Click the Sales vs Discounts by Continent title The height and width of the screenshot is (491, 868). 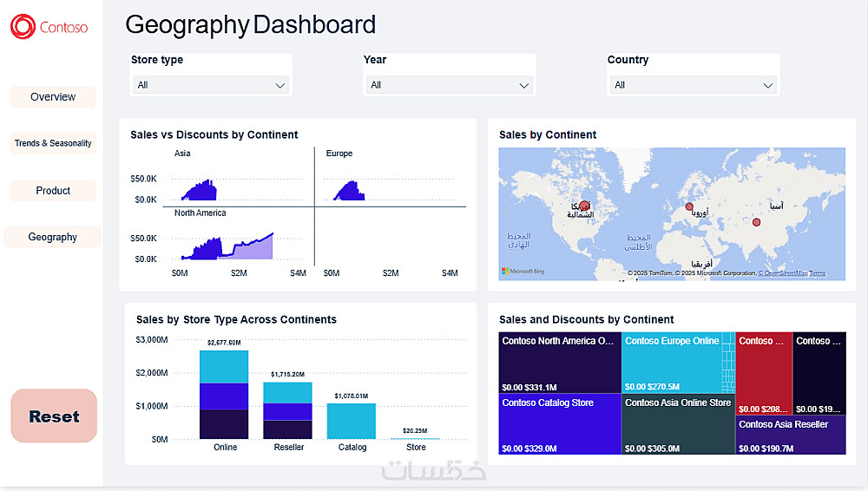pos(214,134)
